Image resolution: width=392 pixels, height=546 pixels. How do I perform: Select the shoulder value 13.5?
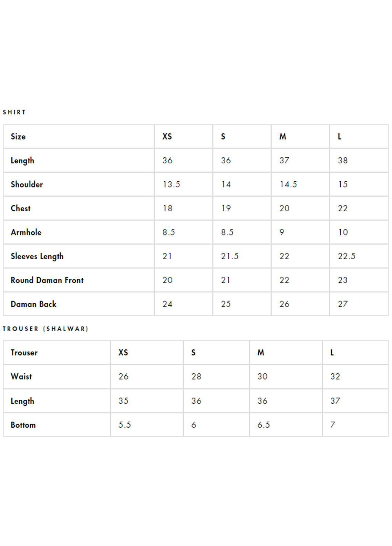[171, 184]
